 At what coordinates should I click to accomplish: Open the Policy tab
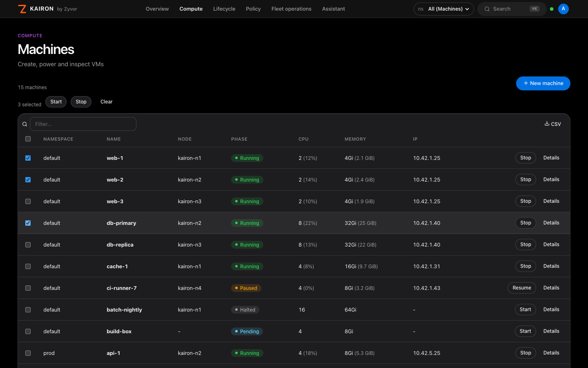pyautogui.click(x=253, y=9)
